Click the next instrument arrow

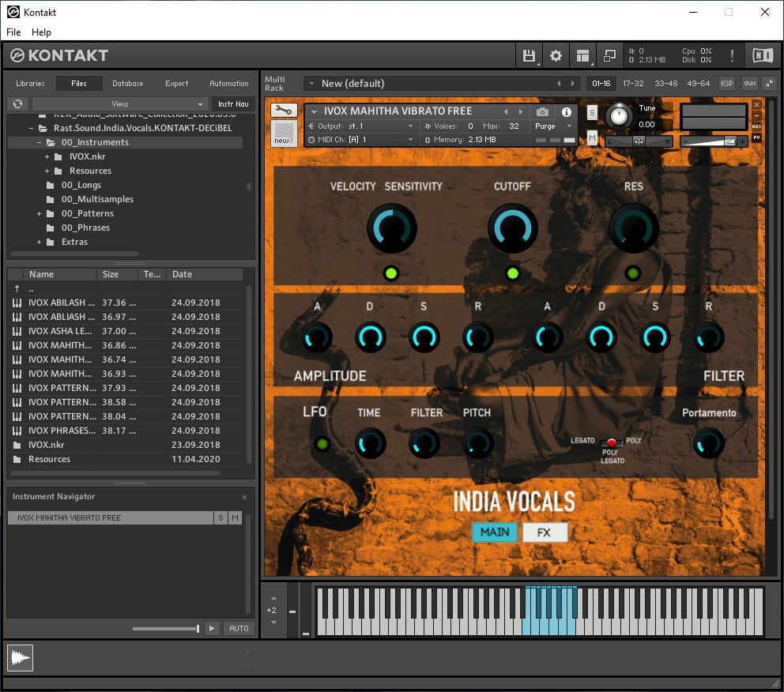coord(521,111)
